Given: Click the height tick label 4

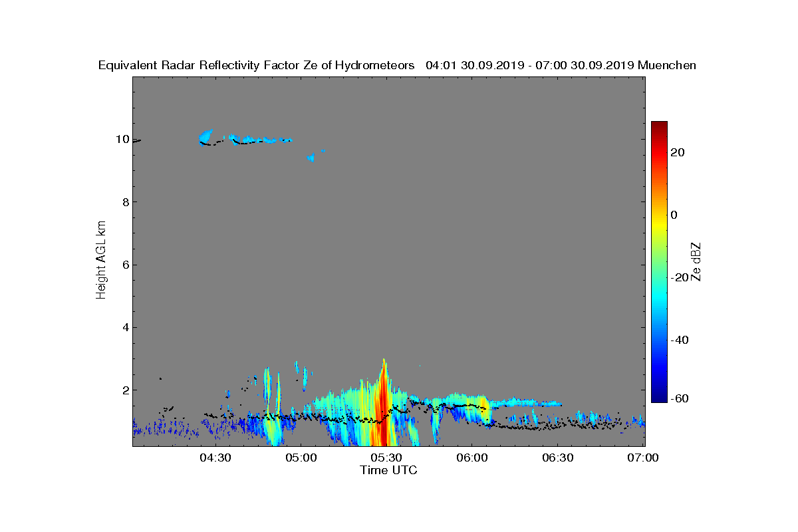Looking at the screenshot, I should pos(124,327).
